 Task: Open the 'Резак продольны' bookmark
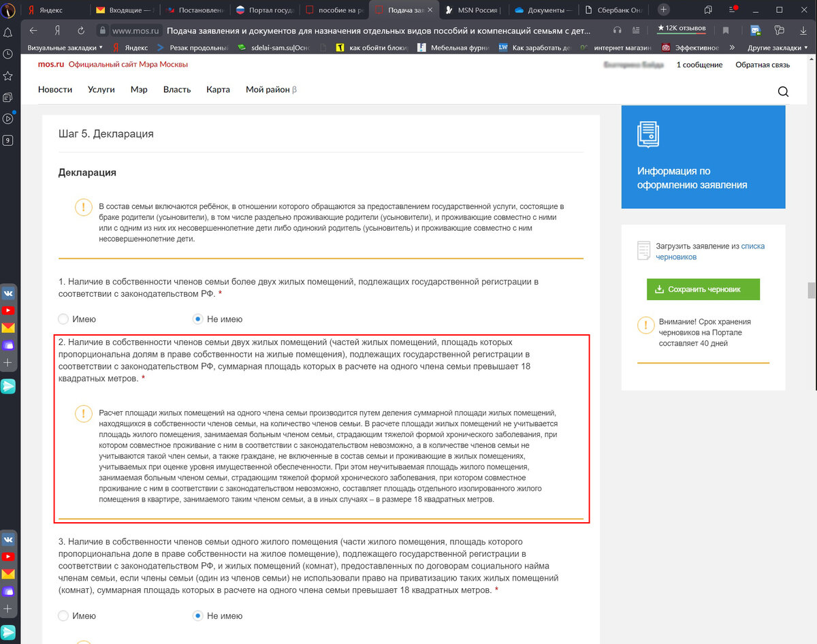click(x=193, y=48)
